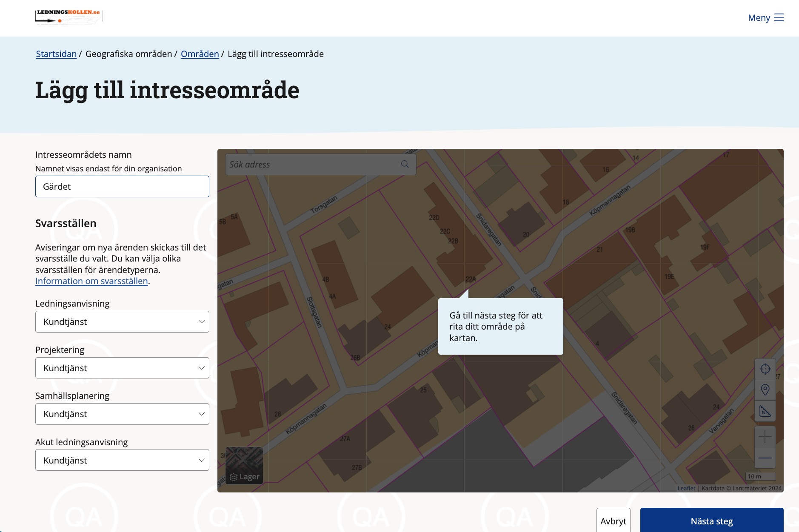
Task: Expand the Akut ledningsanvisning dropdown
Action: click(x=122, y=460)
